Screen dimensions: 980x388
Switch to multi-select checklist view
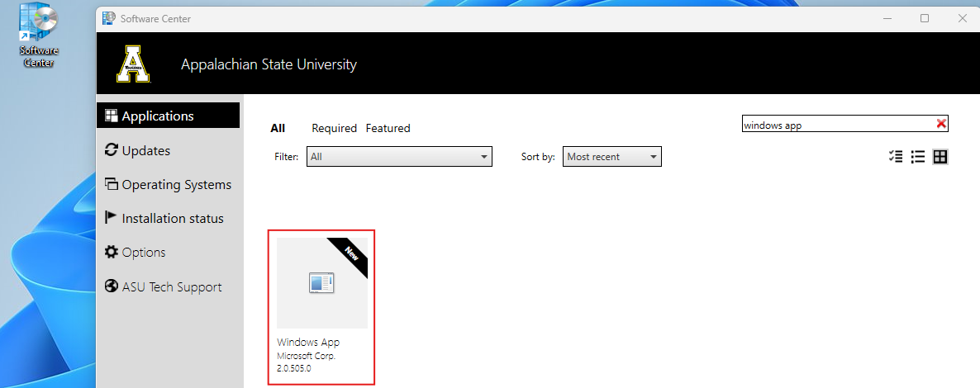[x=895, y=157]
